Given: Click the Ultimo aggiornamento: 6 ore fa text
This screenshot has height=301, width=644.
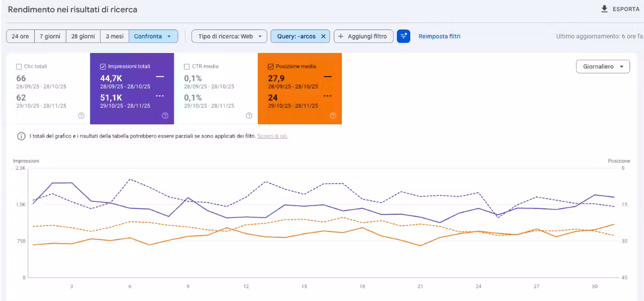Looking at the screenshot, I should 599,36.
